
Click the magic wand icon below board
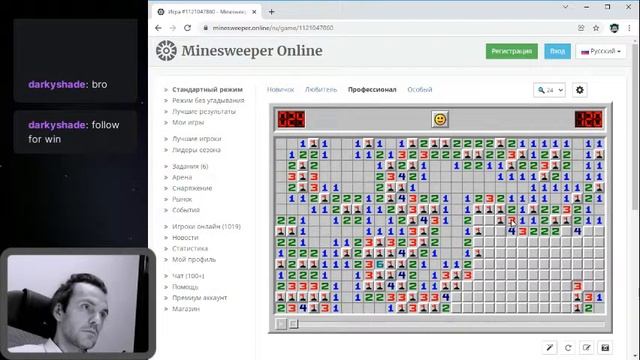tap(549, 348)
